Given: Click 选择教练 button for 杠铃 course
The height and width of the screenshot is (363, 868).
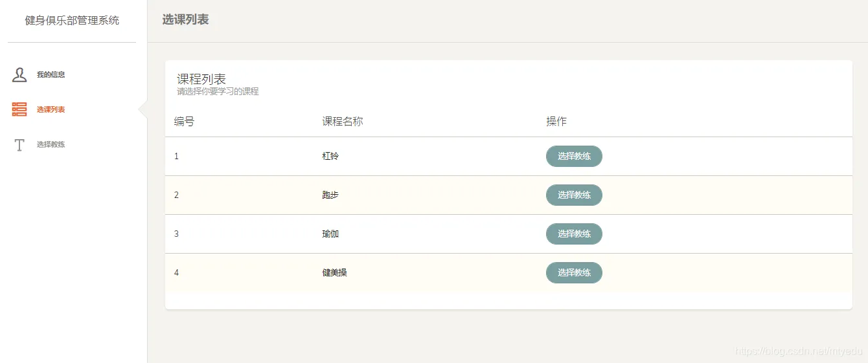Looking at the screenshot, I should [x=574, y=156].
